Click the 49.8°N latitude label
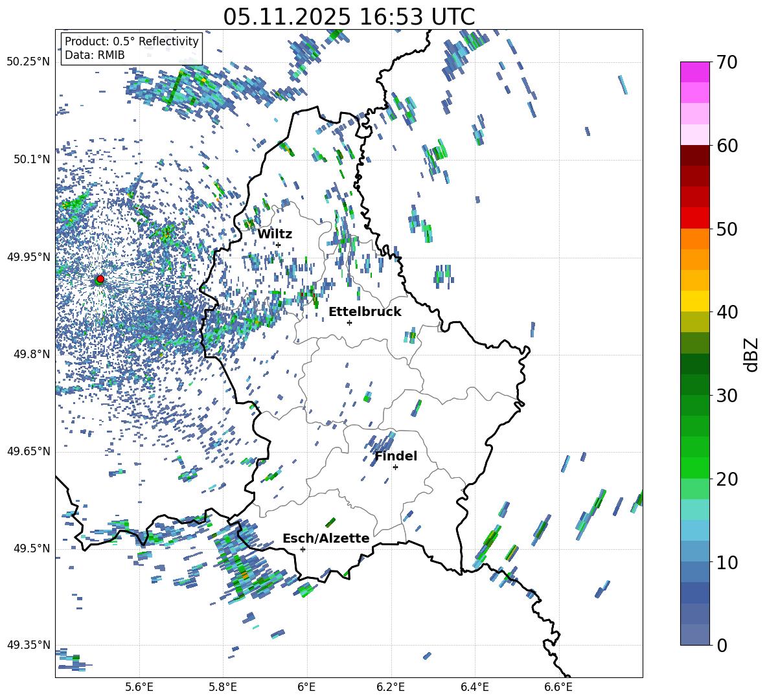The width and height of the screenshot is (767, 700). point(32,354)
